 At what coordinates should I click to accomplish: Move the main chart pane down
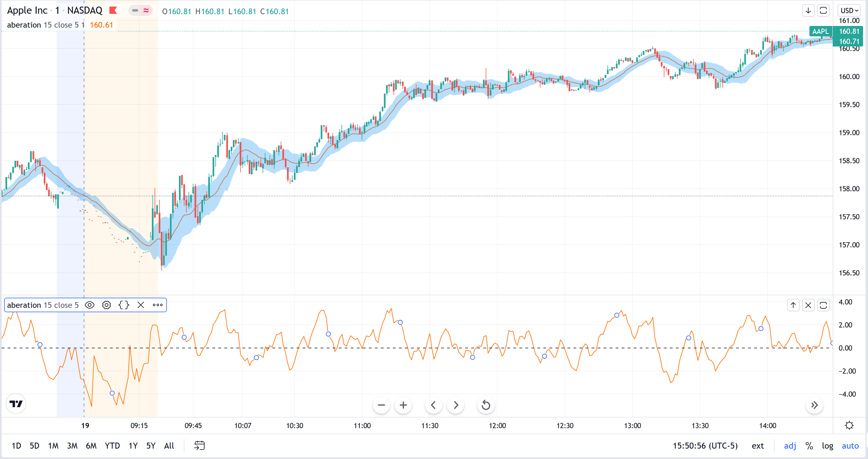tap(808, 11)
